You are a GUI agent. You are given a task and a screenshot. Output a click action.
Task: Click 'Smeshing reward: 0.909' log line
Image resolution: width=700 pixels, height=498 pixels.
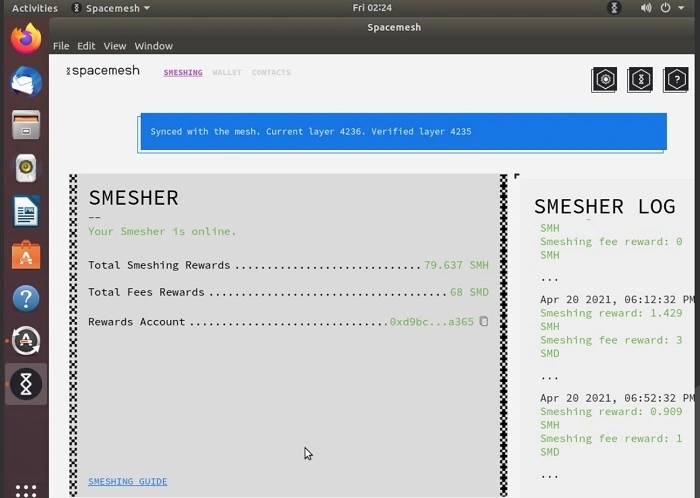[611, 412]
